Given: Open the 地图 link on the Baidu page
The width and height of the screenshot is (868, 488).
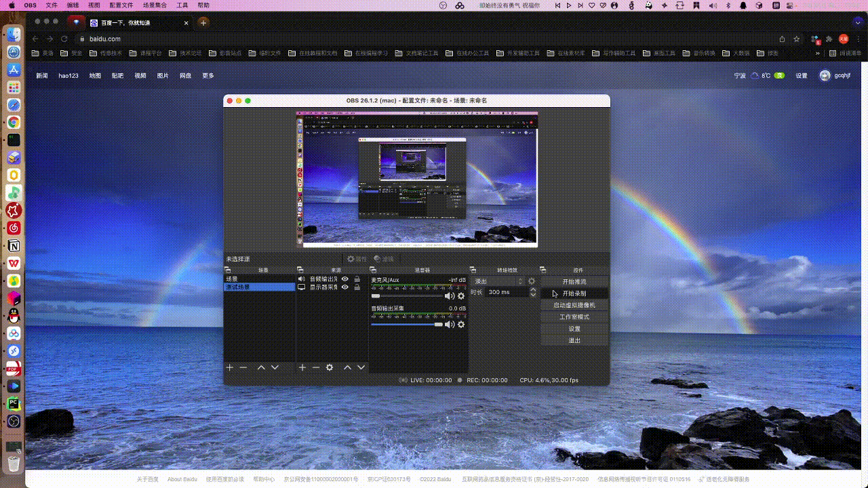Looking at the screenshot, I should pos(95,76).
